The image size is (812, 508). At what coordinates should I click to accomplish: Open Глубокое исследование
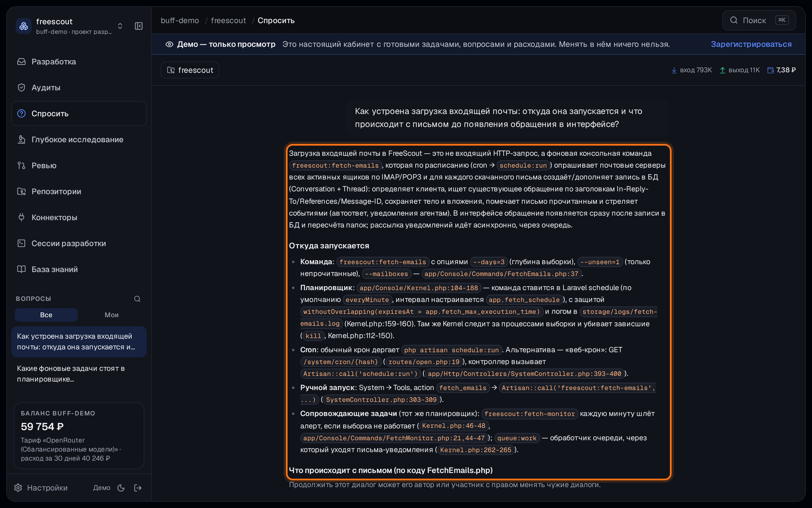[x=79, y=139]
